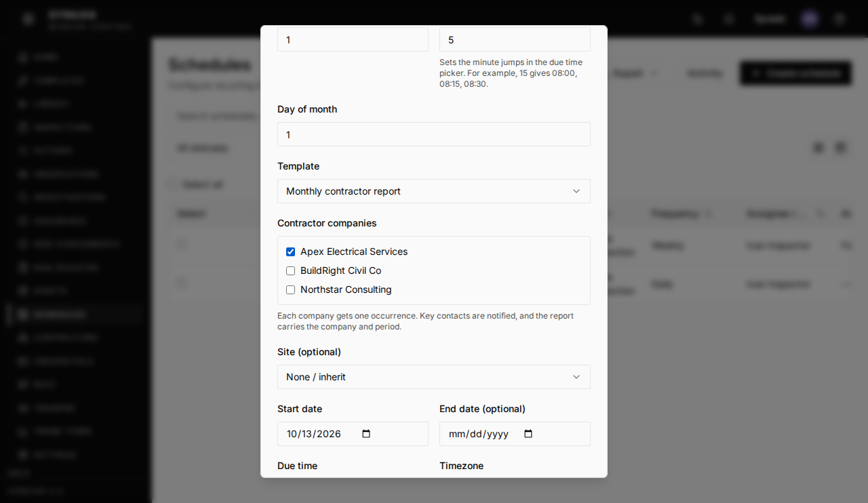The width and height of the screenshot is (868, 503).
Task: Open the Template dropdown showing Monthly contractor report
Action: coord(434,191)
